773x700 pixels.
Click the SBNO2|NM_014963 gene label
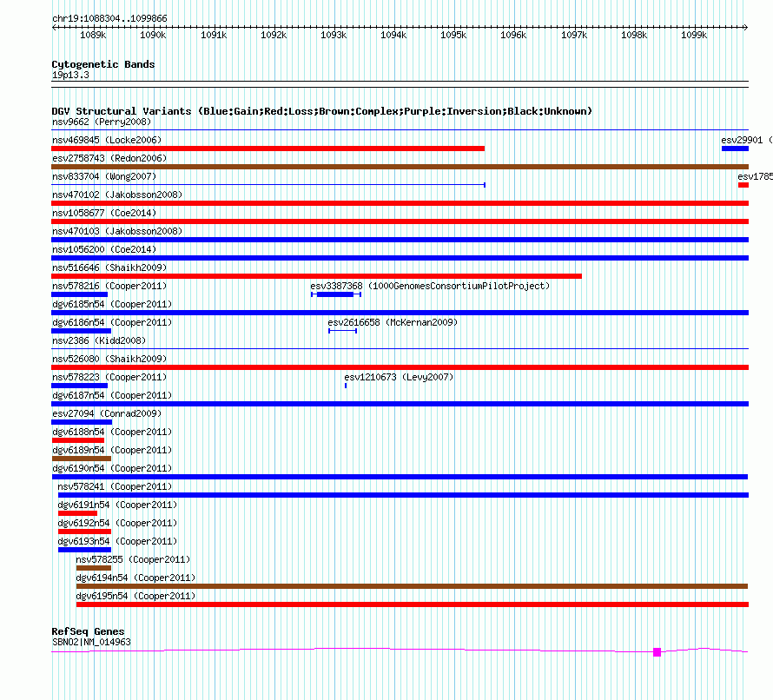(x=91, y=642)
